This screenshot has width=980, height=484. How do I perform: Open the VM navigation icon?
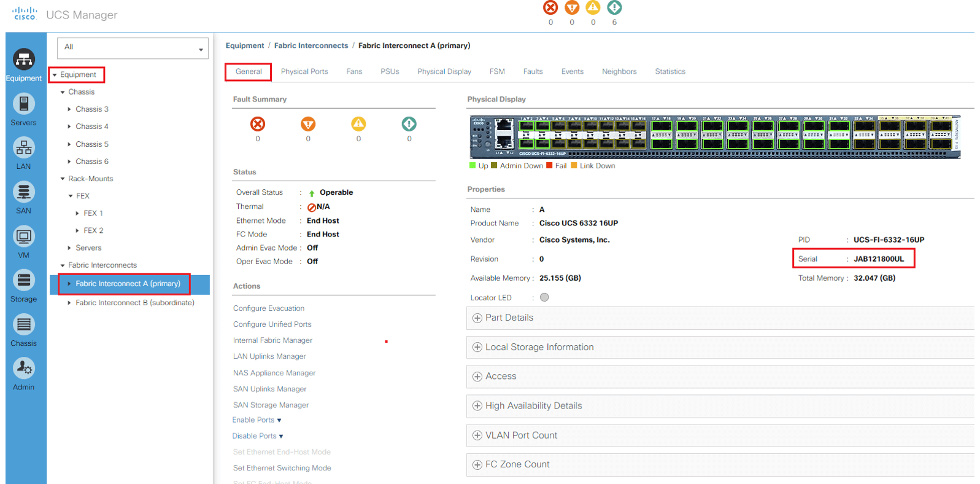tap(24, 236)
